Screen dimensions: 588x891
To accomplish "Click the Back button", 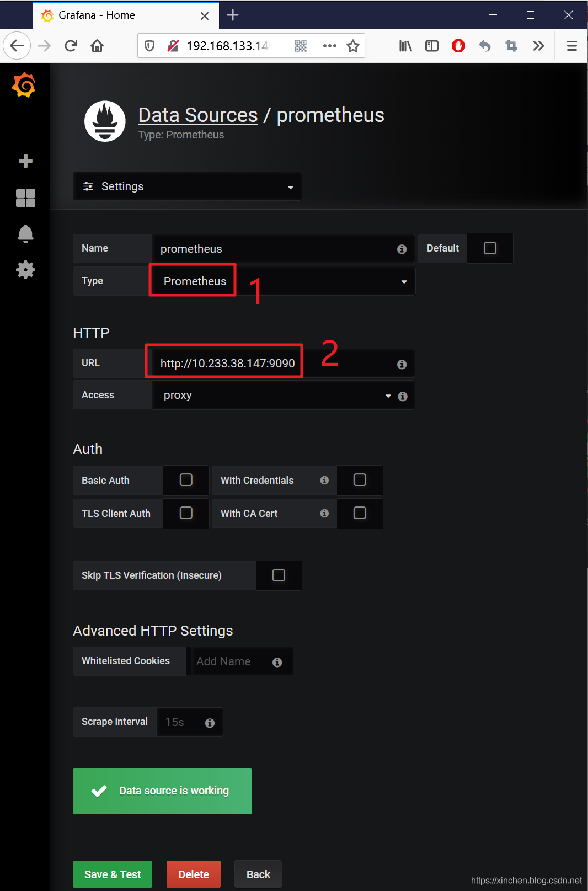I will coord(258,874).
